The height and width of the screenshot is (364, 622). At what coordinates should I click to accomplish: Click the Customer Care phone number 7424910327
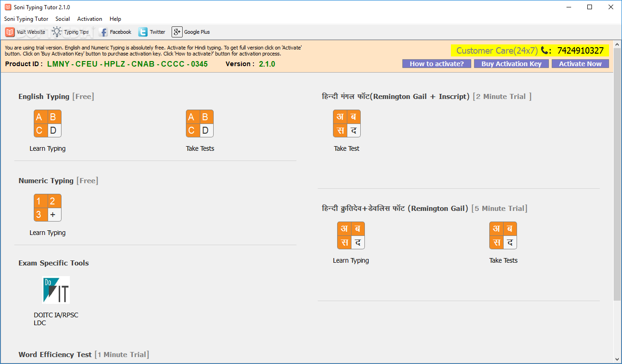[580, 50]
